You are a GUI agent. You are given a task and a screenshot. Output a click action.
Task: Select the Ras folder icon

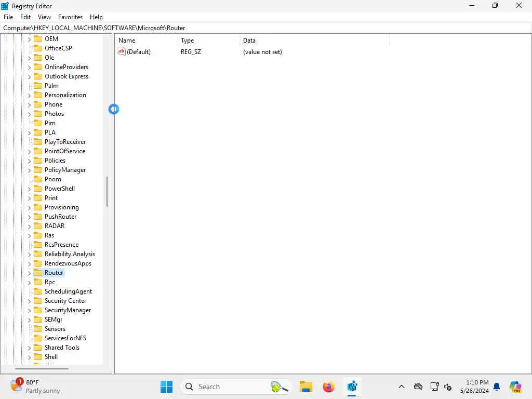click(x=38, y=235)
